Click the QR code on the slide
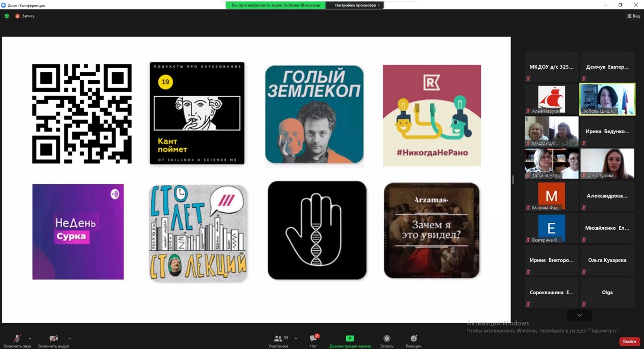This screenshot has width=644, height=349. pos(82,113)
